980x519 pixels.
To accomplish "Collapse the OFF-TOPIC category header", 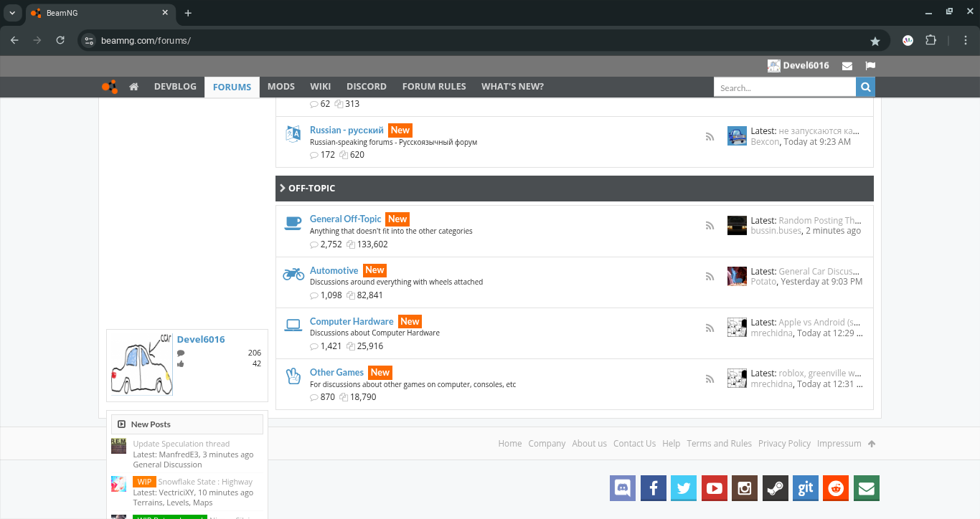I will tap(574, 189).
